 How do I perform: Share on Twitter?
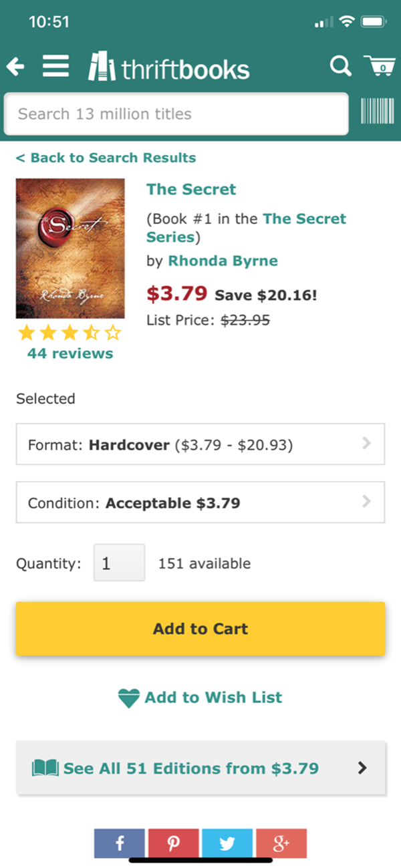[x=227, y=843]
